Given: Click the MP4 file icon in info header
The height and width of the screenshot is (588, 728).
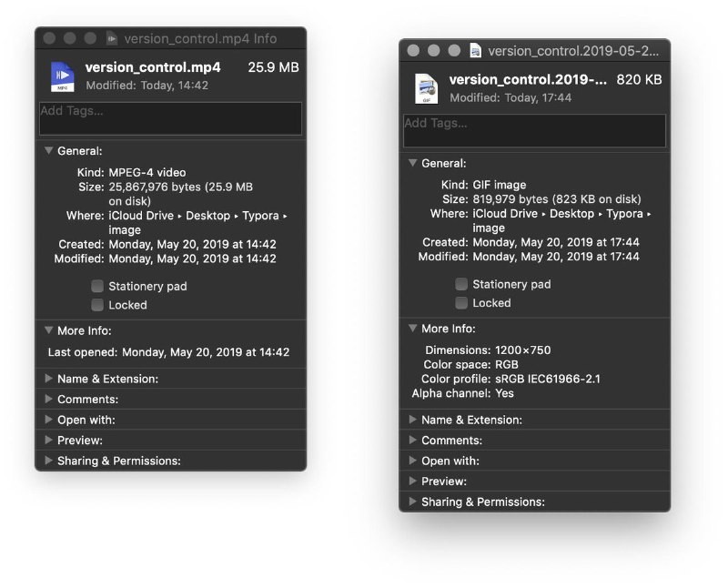Looking at the screenshot, I should pyautogui.click(x=63, y=76).
